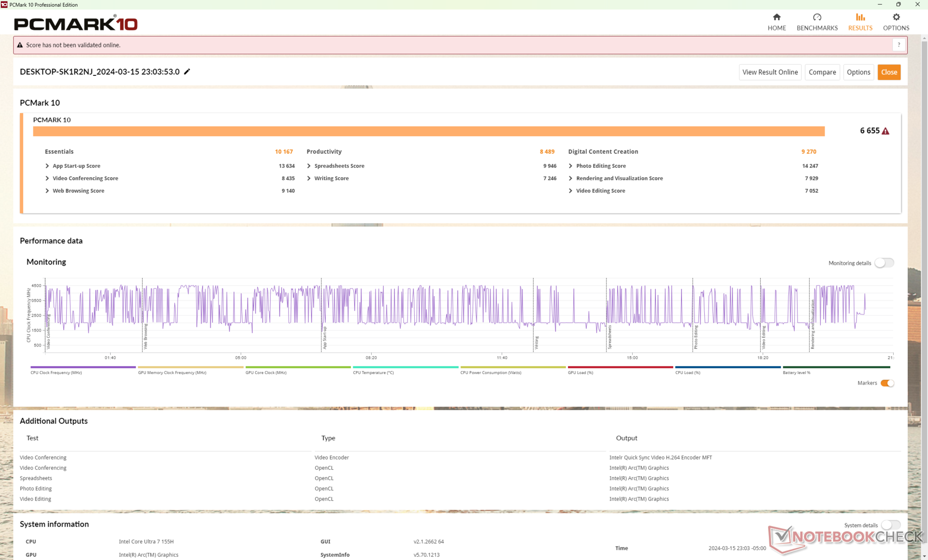This screenshot has height=560, width=928.
Task: Turn off the Markers toggle
Action: [x=887, y=383]
